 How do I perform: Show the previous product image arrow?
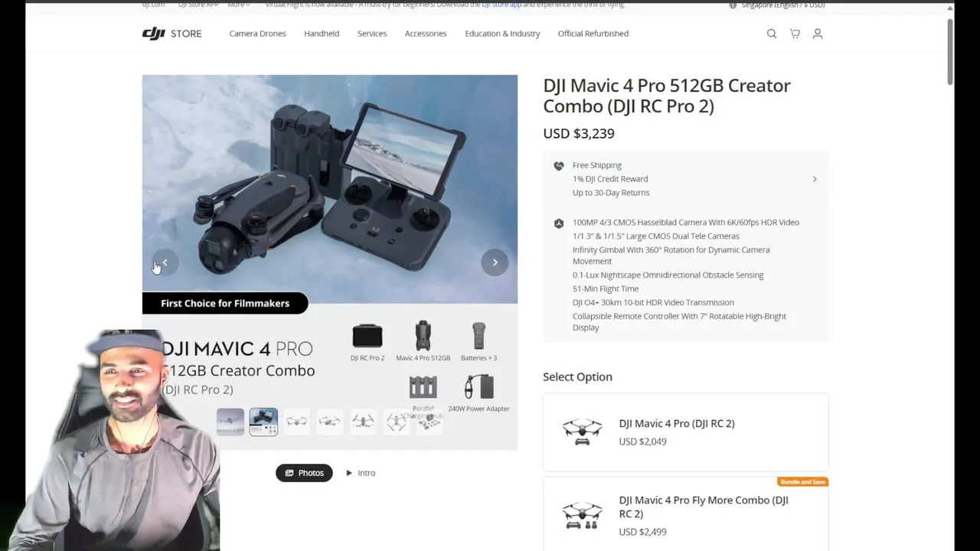tap(165, 262)
